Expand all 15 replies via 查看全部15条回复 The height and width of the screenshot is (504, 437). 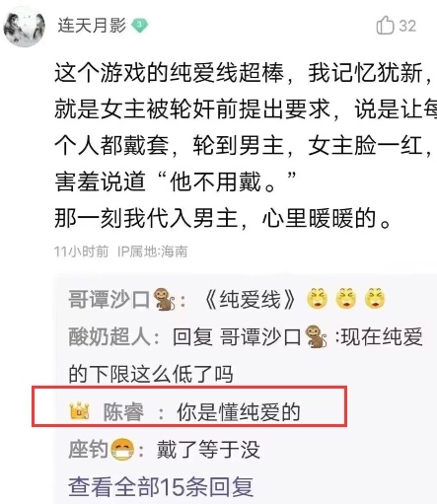[x=161, y=487]
